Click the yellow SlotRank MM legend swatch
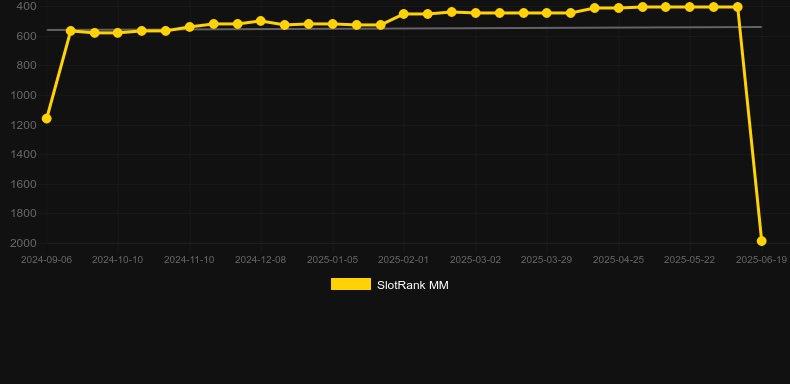The width and height of the screenshot is (790, 384). coord(351,284)
